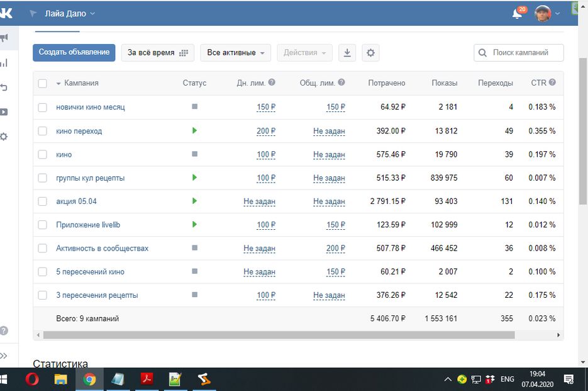Tick the select-all campaigns checkbox in header
588x391 pixels.
(42, 83)
